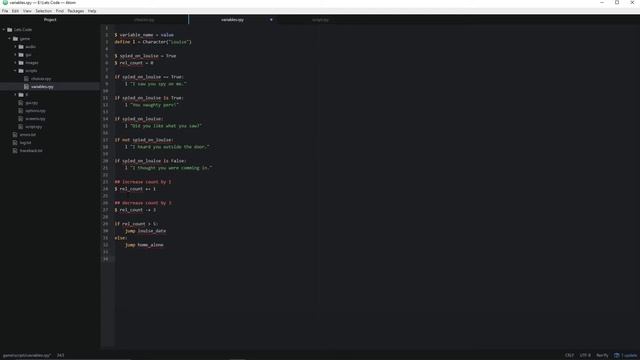
Task: Expand the images folder chevron
Action: point(16,63)
